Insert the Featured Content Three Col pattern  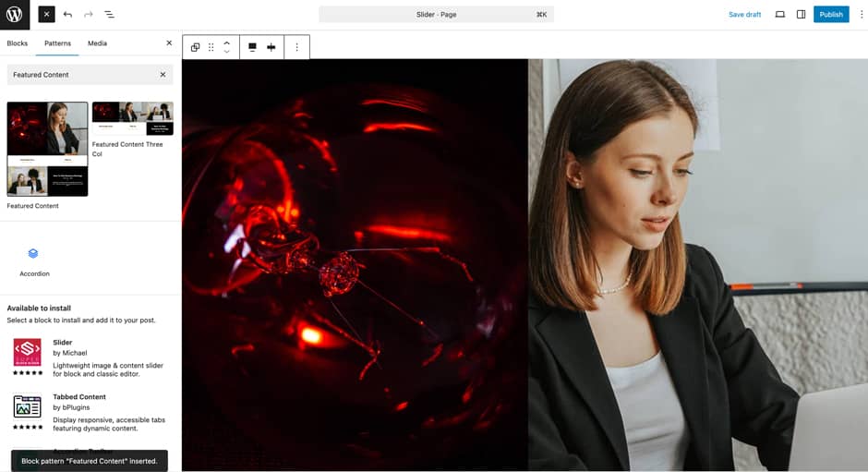pyautogui.click(x=132, y=118)
